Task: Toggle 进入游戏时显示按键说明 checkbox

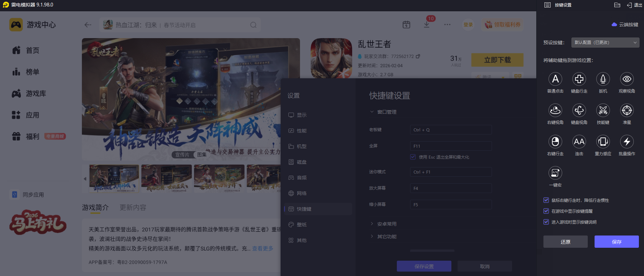Action: point(546,222)
